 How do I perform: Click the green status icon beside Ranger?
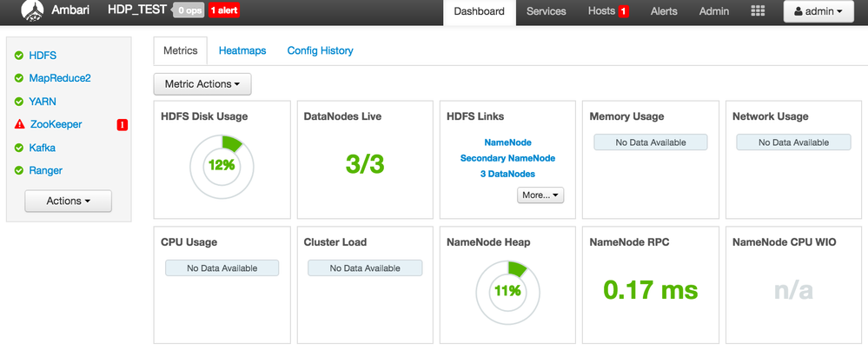coord(18,171)
